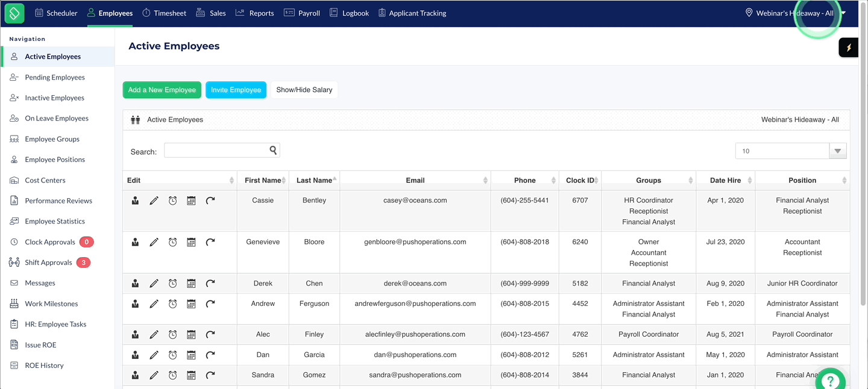Switch to the Timesheet tab
This screenshot has height=389, width=868.
tap(164, 13)
